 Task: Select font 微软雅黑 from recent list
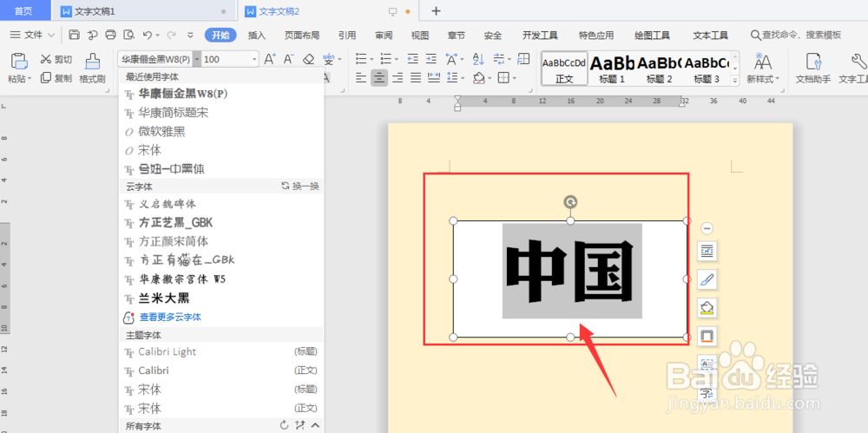[221, 131]
